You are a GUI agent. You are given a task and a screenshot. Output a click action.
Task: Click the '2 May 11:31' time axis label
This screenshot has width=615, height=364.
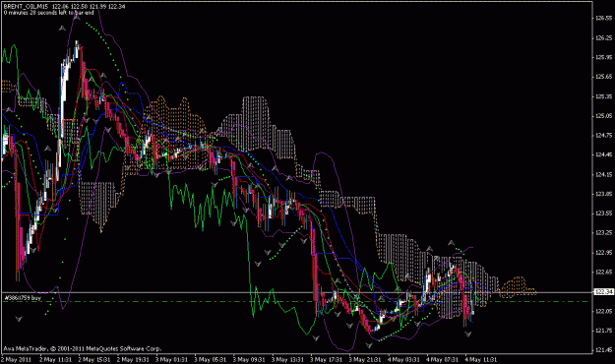(x=55, y=359)
